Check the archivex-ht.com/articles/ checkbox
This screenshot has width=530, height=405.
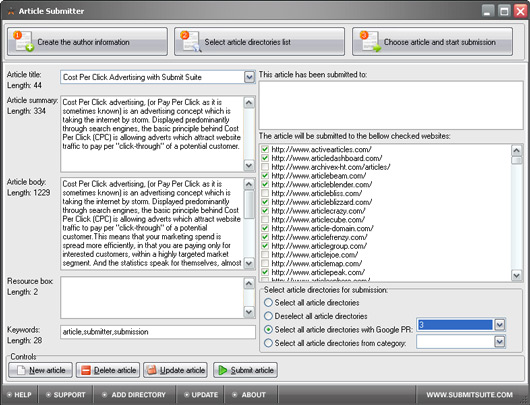point(265,167)
